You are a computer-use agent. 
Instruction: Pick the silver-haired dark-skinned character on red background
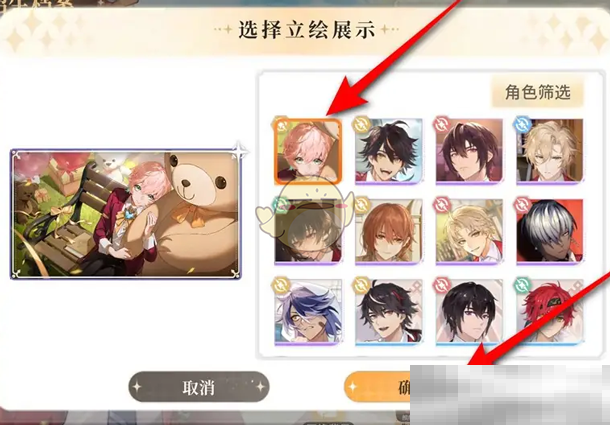coord(550,232)
